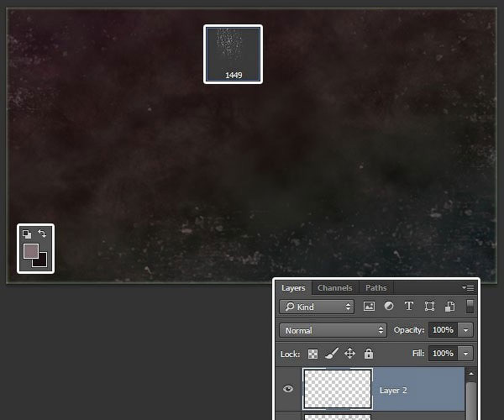Open the Layers panel flyout menu

468,287
